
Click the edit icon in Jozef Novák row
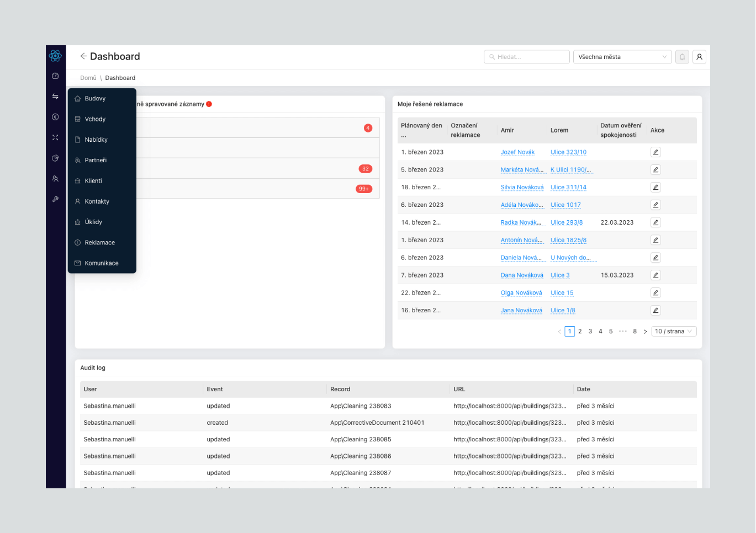click(655, 152)
